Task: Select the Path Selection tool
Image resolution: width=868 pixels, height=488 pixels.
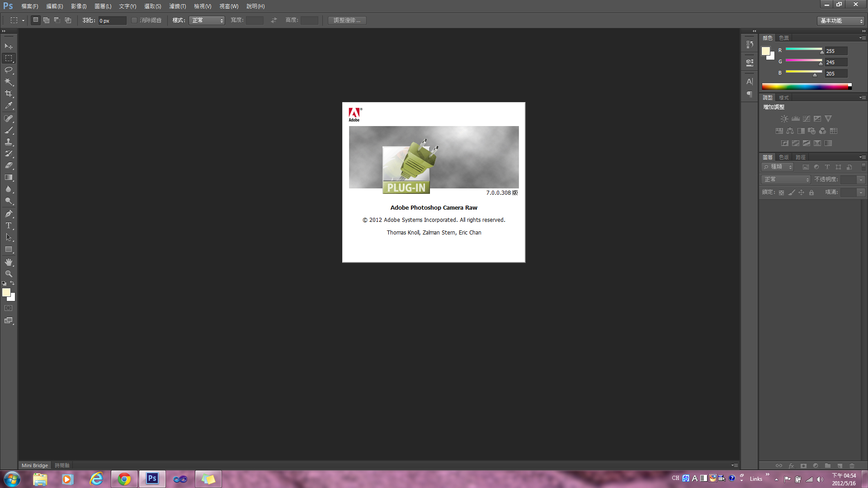Action: (9, 237)
